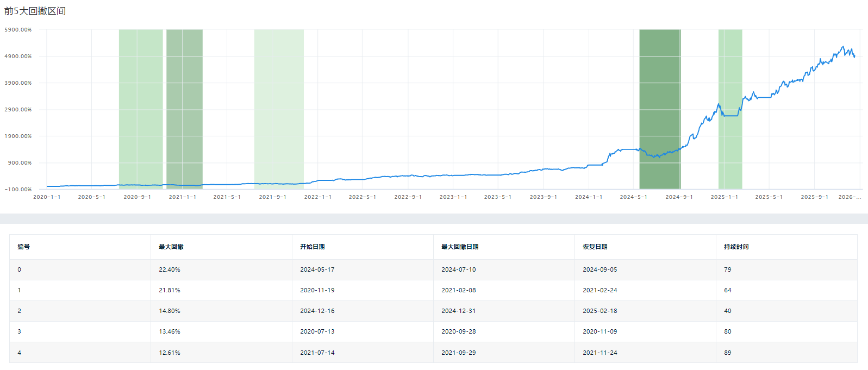Select the drawdown band starting mid-2020
868x370 pixels.
pos(141,109)
